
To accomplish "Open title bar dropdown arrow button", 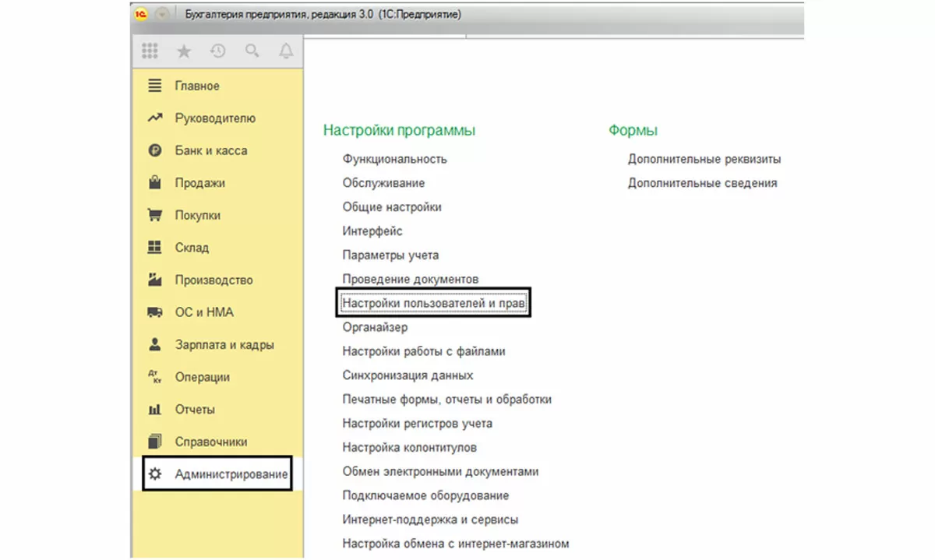I will (x=162, y=14).
